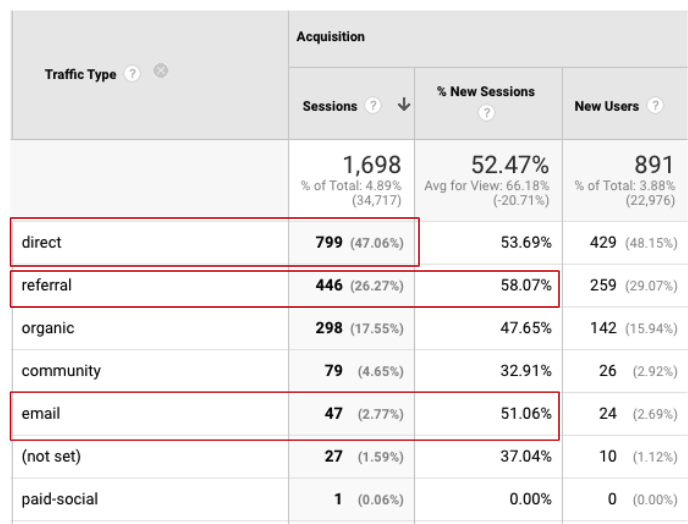This screenshot has width=688, height=524.
Task: Click the Traffic Type column header
Action: pyautogui.click(x=80, y=75)
